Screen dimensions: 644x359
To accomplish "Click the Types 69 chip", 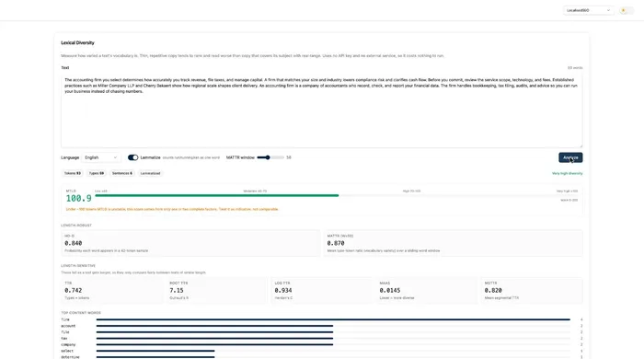I will (x=97, y=173).
